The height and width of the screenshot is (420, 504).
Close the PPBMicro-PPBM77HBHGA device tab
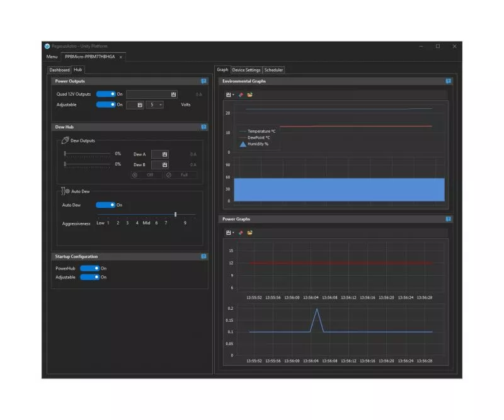[121, 57]
